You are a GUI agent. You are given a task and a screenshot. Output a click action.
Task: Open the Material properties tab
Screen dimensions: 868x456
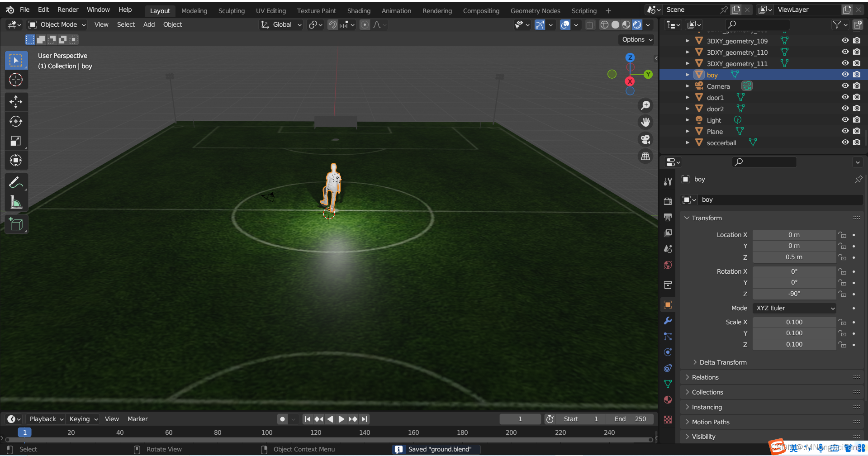pyautogui.click(x=668, y=400)
